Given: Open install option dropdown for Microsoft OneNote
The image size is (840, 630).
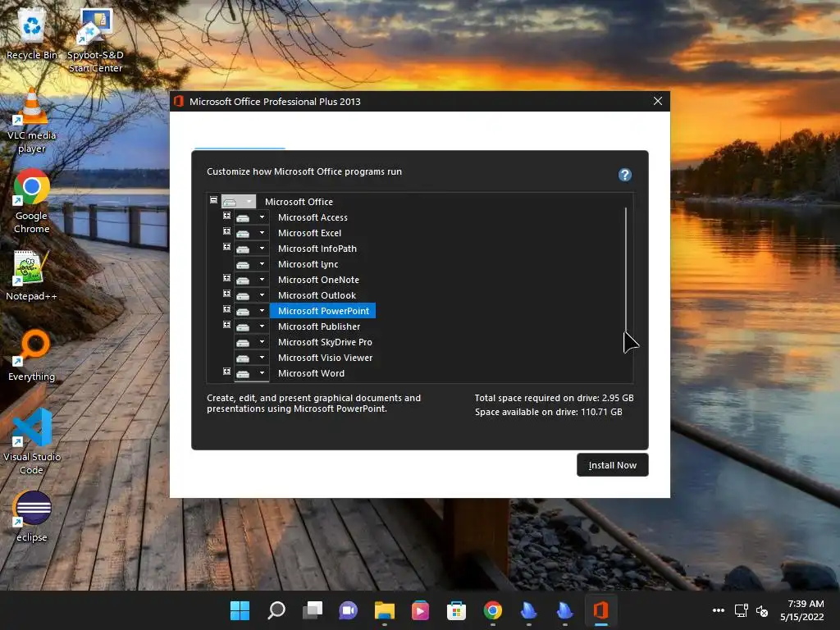Looking at the screenshot, I should [x=252, y=280].
